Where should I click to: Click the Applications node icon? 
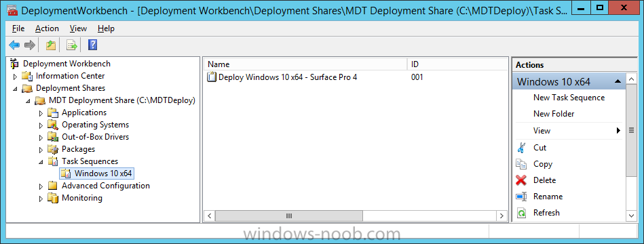click(53, 113)
